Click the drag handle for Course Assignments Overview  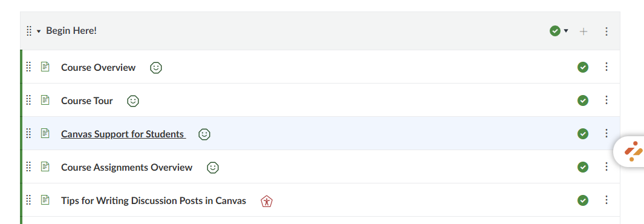[28, 166]
